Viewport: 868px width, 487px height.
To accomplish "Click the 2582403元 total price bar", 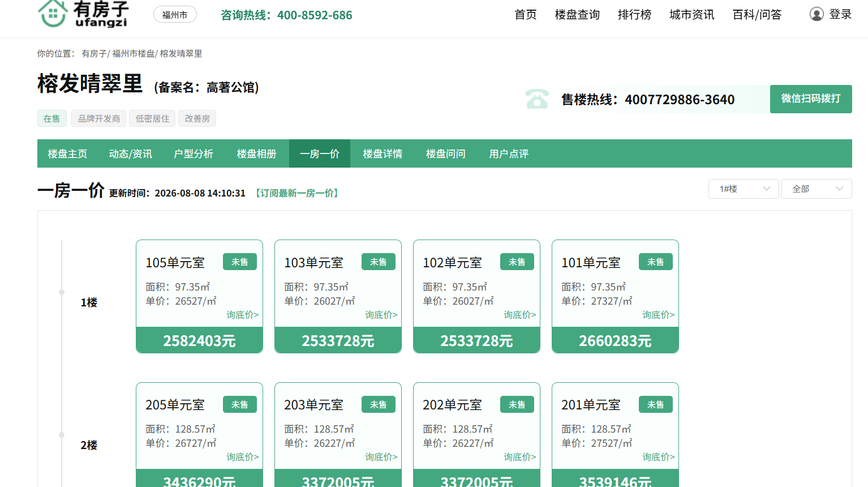I will point(200,340).
